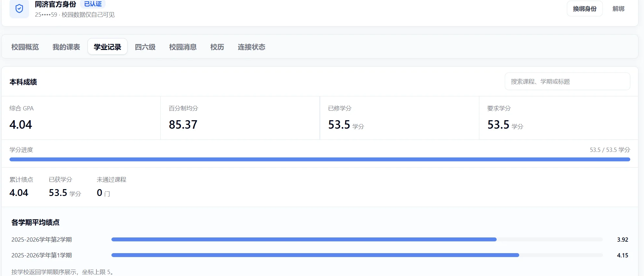Click the 同济官方身份 title

(55, 4)
